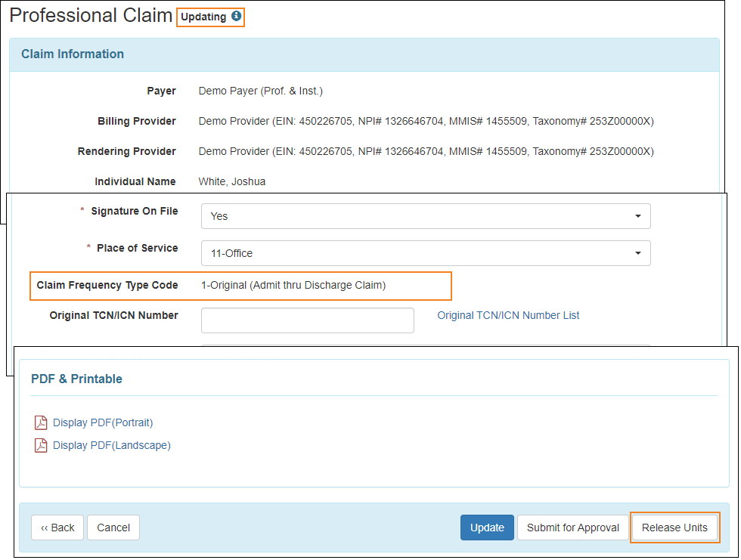Click the blue Update button
Viewport: 741px width, 560px height.
tap(487, 528)
